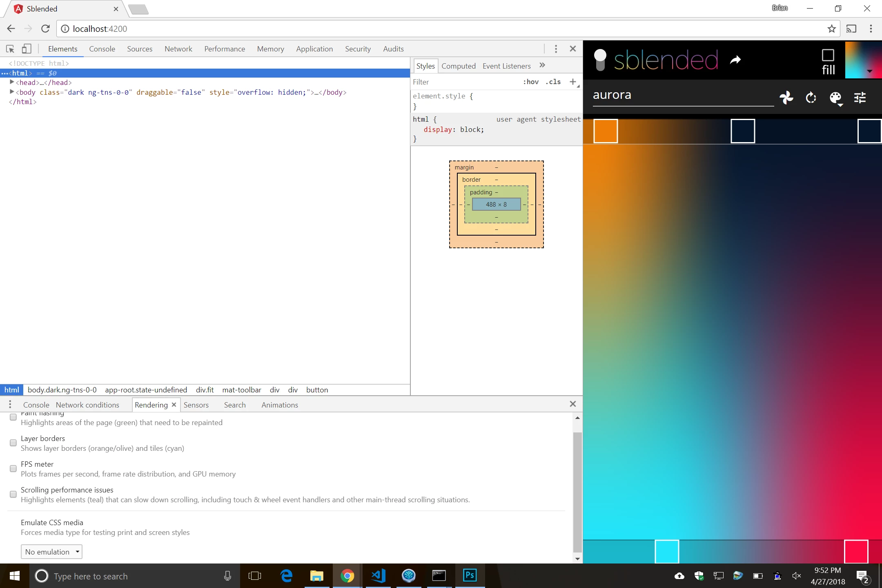Click the aurora name input field

pos(683,95)
